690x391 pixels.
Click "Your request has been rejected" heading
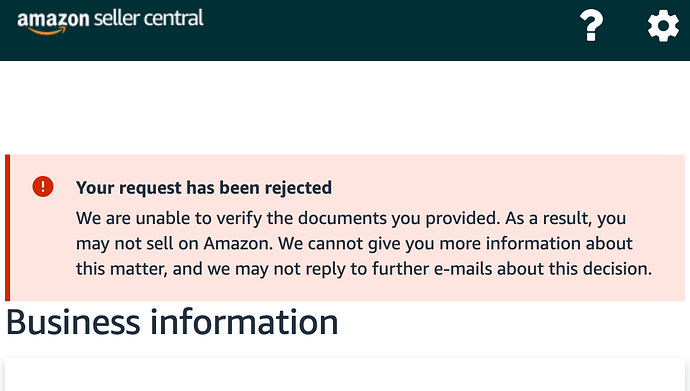(204, 188)
